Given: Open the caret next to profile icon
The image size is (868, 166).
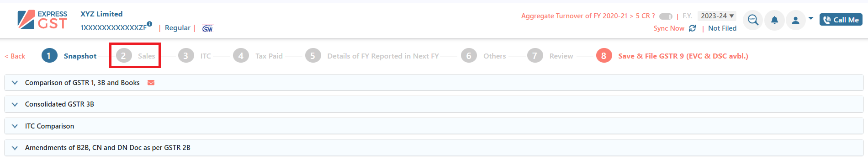Looking at the screenshot, I should click(x=811, y=19).
